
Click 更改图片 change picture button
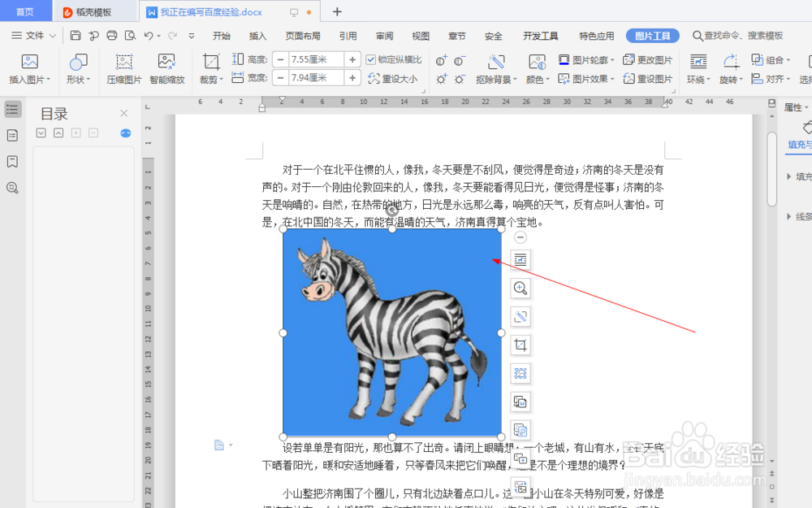(x=648, y=60)
